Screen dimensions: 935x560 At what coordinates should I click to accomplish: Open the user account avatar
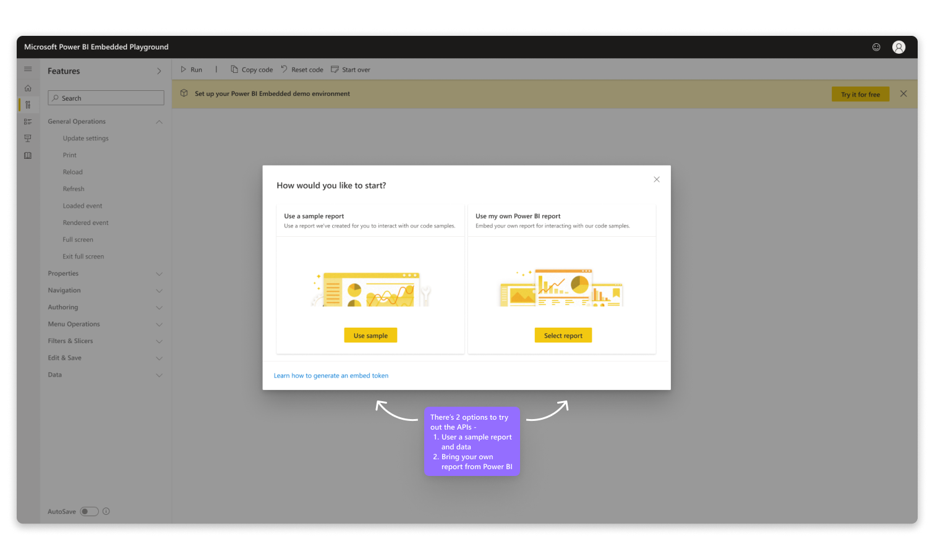(899, 47)
